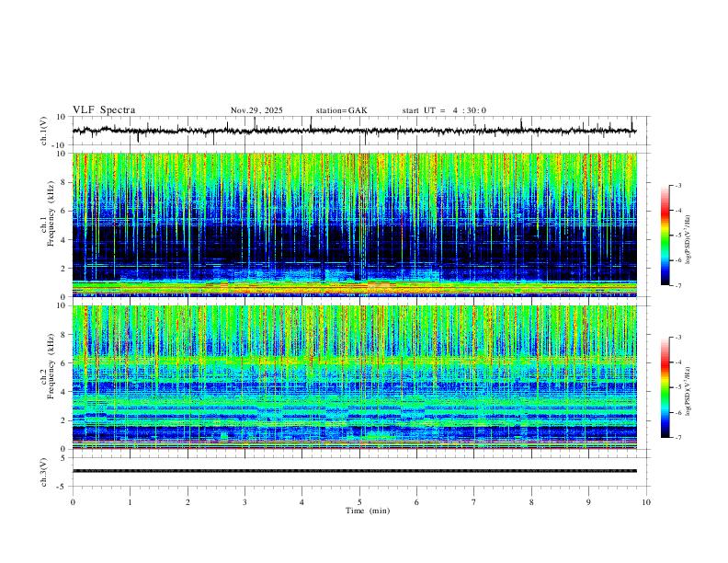The width and height of the screenshot is (728, 563).
Task: Click the "2" kHz tick on ch.2 frequency axis
Action: 63,420
